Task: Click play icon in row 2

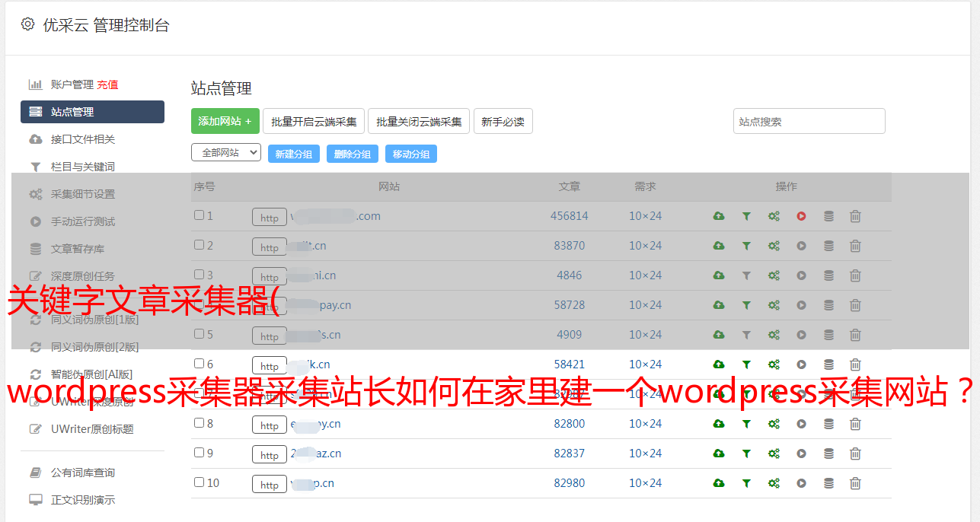Action: coord(801,246)
